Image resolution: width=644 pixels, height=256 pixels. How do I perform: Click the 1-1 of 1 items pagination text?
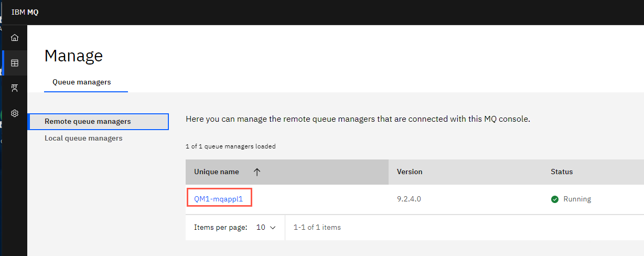pos(317,228)
